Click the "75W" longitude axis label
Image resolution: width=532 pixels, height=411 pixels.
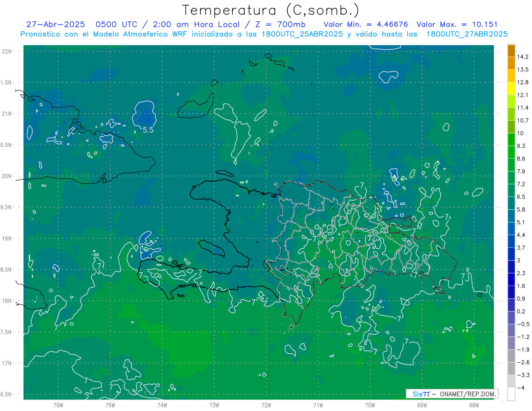pyautogui.click(x=110, y=405)
